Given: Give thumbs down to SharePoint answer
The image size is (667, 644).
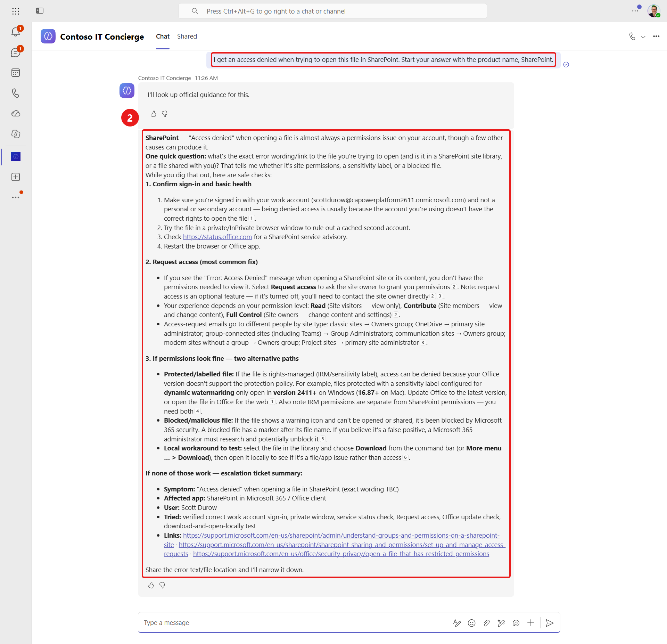Looking at the screenshot, I should click(162, 585).
